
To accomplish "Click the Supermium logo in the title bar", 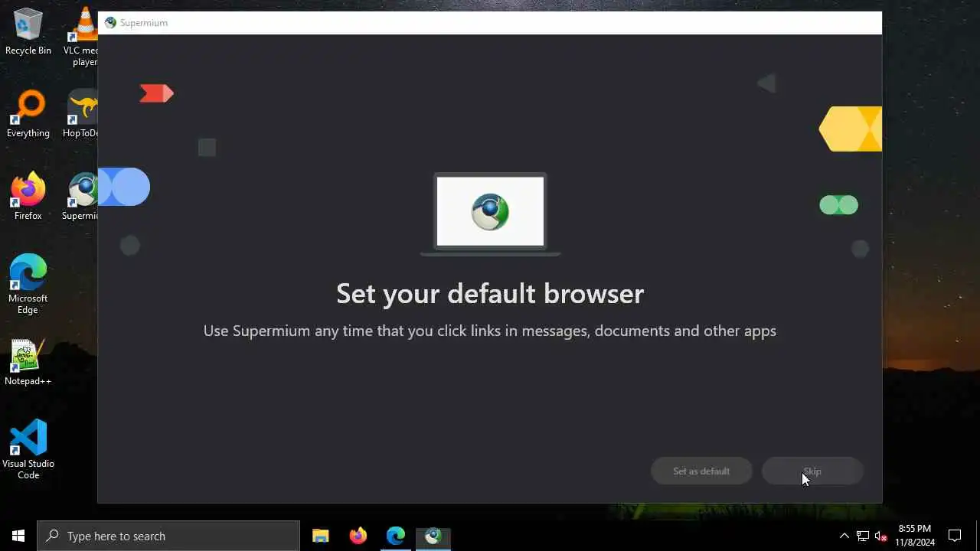I will click(110, 23).
